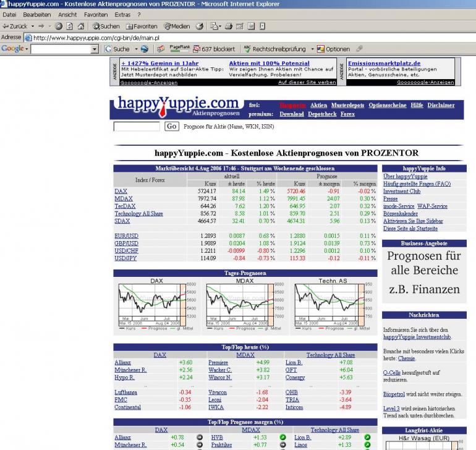Open the Suchen search pane

coord(106,27)
